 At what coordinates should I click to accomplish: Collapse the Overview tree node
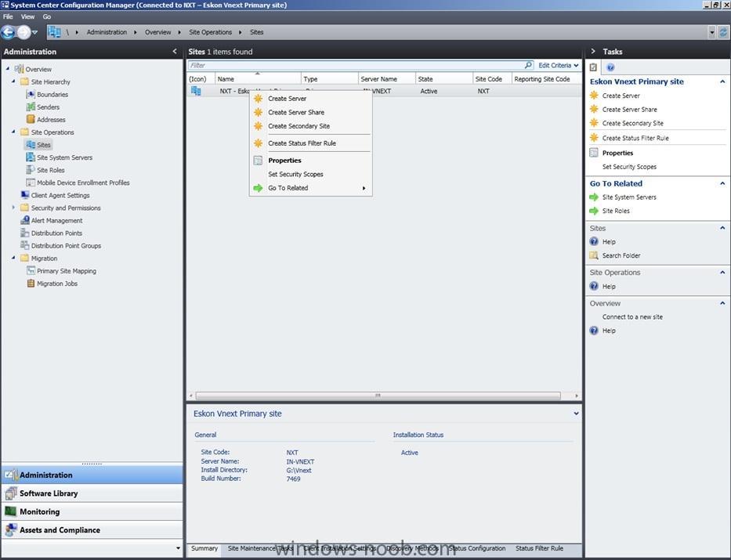click(8, 68)
